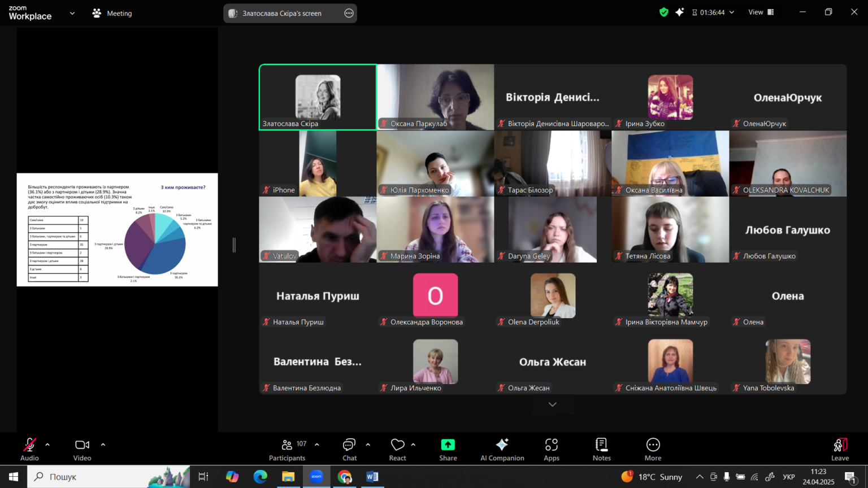Open the React heart icon
Screen dimensions: 868x488
pos(397,450)
